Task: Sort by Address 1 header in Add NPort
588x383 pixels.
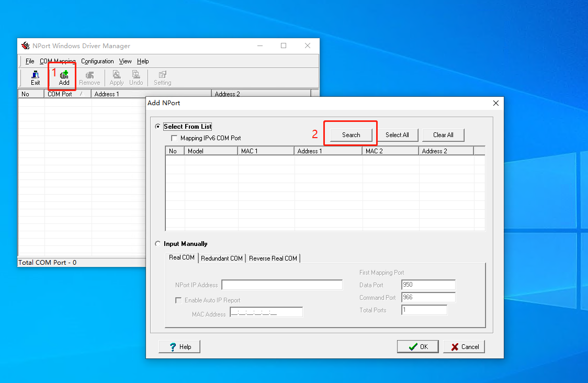Action: coord(328,151)
